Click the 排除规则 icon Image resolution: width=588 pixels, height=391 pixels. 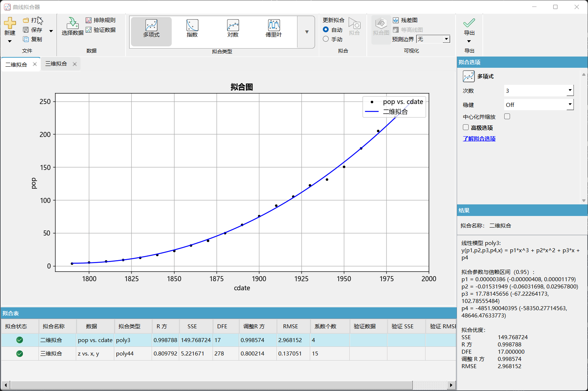[x=101, y=20]
